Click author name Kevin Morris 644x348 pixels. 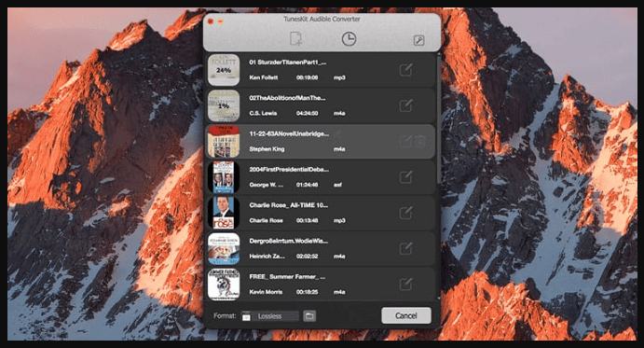pos(266,292)
